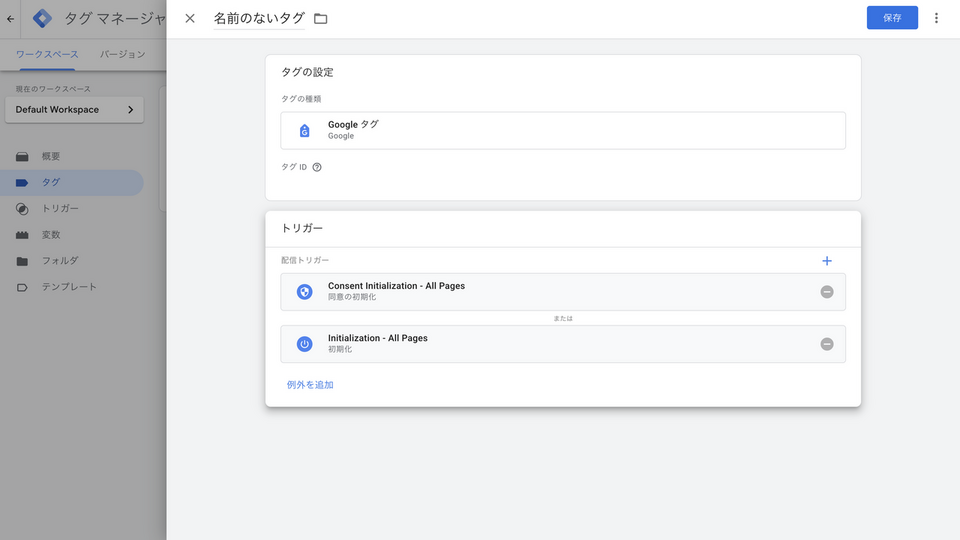
Task: Switch to the ワークスペース tab
Action: point(47,54)
